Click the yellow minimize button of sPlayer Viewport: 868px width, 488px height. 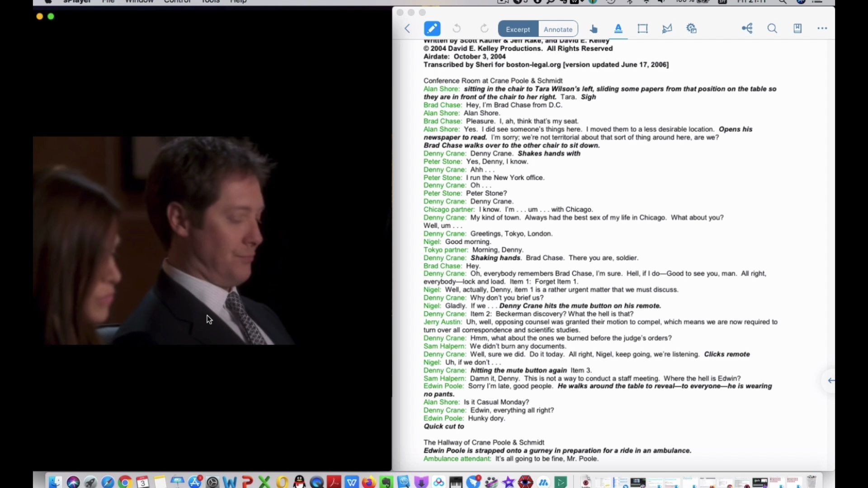(x=39, y=16)
